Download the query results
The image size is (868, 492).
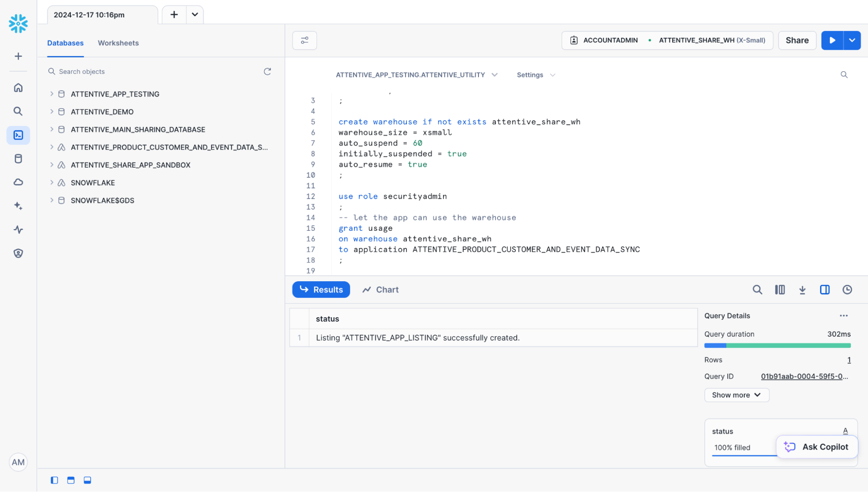coord(802,290)
